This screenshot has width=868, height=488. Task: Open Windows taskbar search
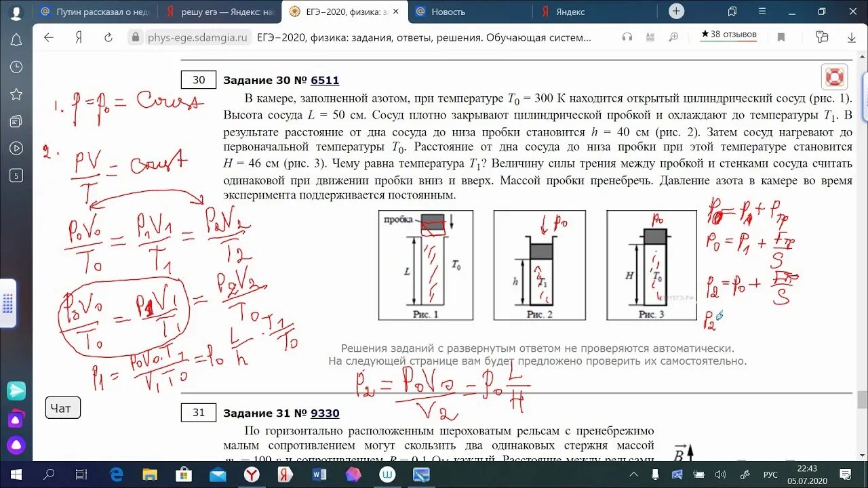(x=49, y=474)
